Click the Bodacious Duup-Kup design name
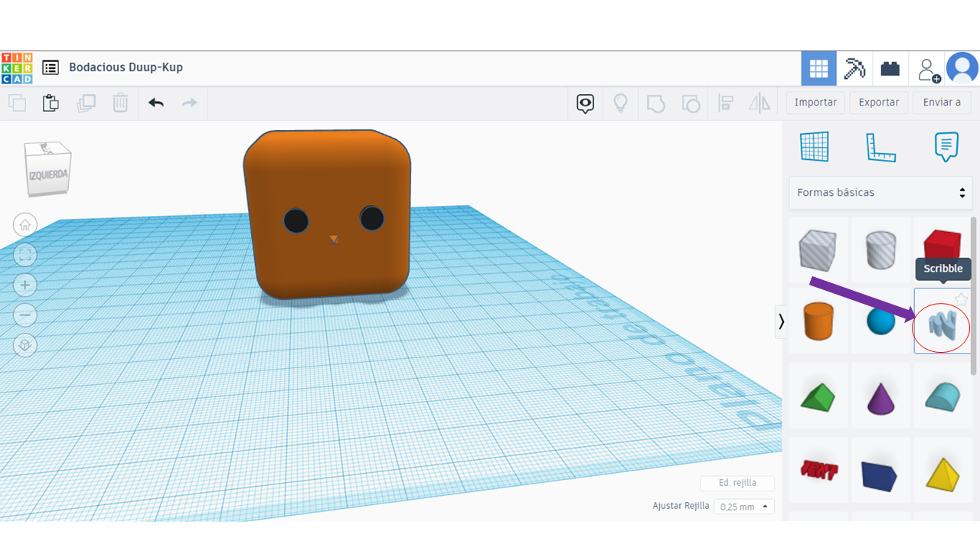The width and height of the screenshot is (980, 551). click(126, 67)
